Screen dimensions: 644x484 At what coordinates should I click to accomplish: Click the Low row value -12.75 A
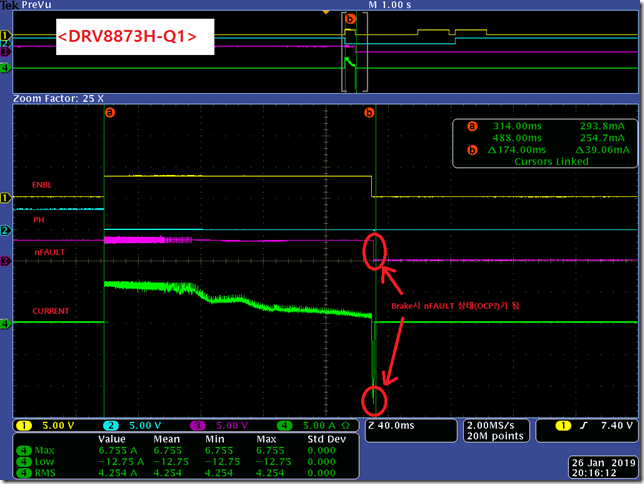121,462
